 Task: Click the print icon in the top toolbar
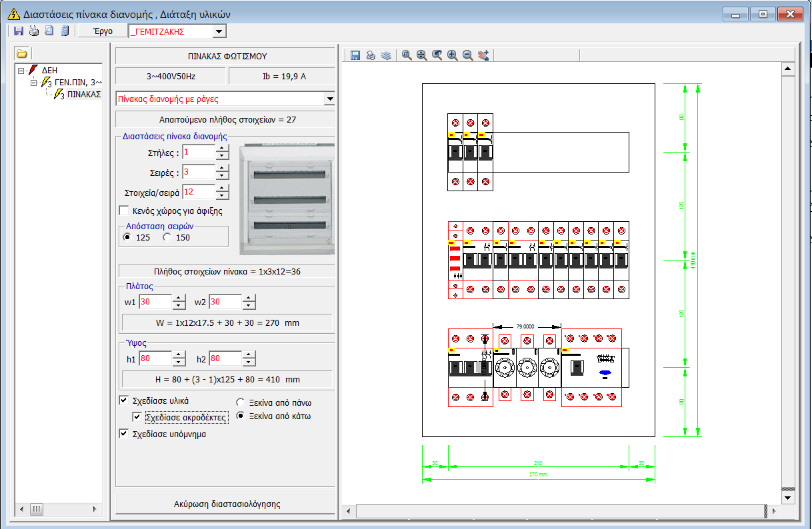(x=34, y=31)
